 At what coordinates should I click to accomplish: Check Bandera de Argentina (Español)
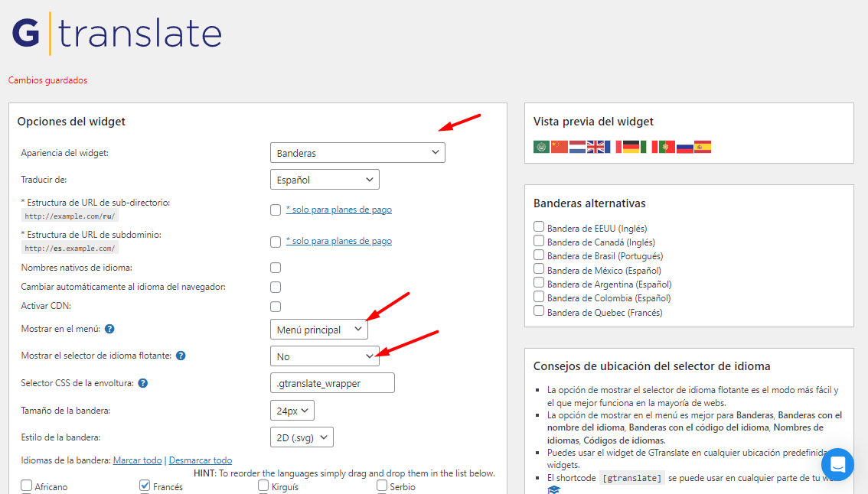pos(539,283)
